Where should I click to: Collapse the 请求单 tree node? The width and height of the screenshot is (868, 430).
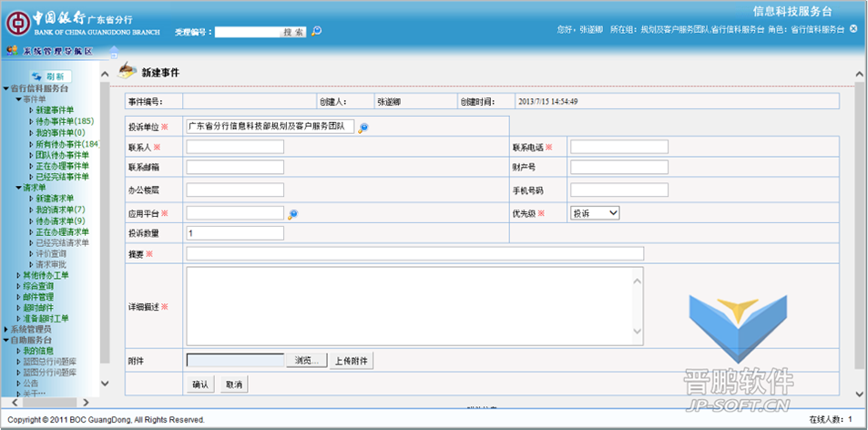point(18,188)
